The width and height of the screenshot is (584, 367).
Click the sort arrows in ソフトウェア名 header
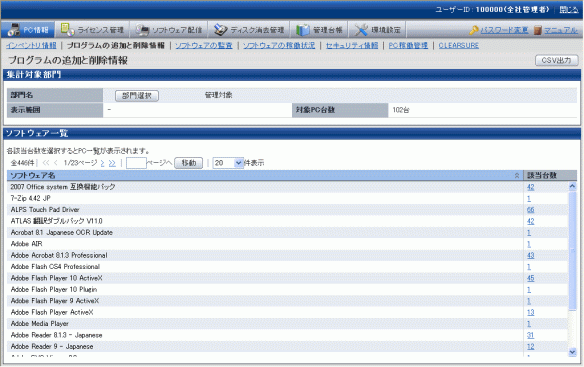(x=517, y=175)
